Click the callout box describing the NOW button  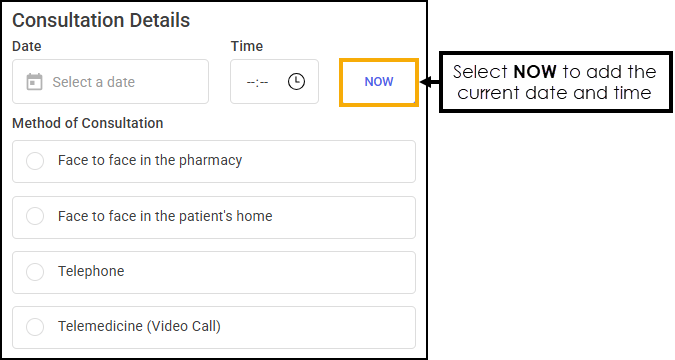tap(555, 82)
